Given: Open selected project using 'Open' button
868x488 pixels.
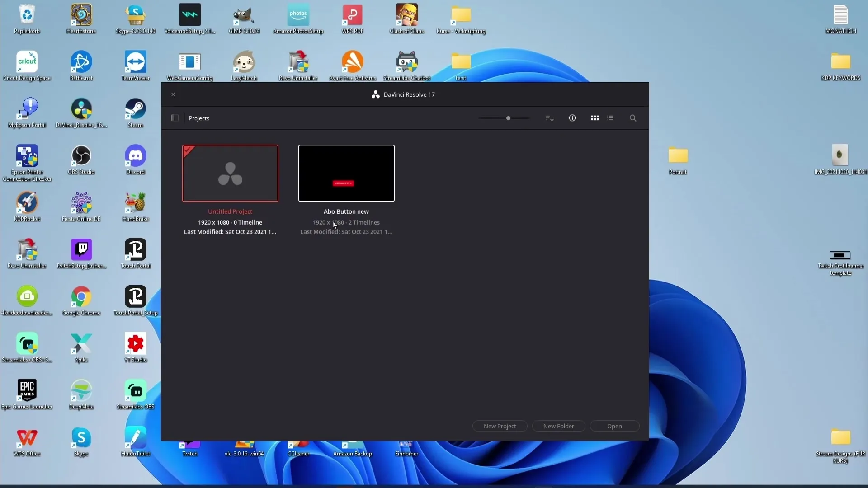Looking at the screenshot, I should [x=615, y=426].
